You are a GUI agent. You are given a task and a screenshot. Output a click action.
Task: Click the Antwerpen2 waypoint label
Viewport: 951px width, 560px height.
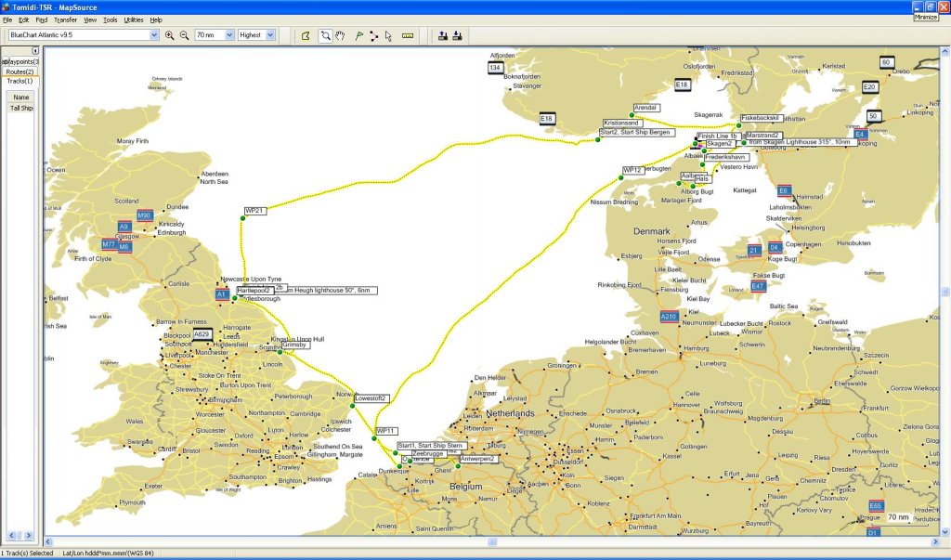pyautogui.click(x=478, y=459)
